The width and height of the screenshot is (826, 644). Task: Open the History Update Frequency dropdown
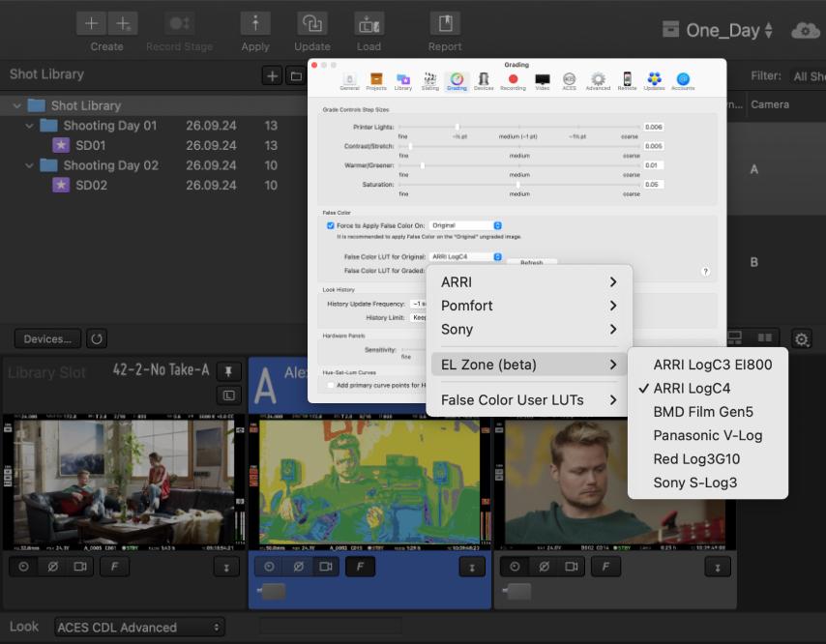click(x=419, y=304)
